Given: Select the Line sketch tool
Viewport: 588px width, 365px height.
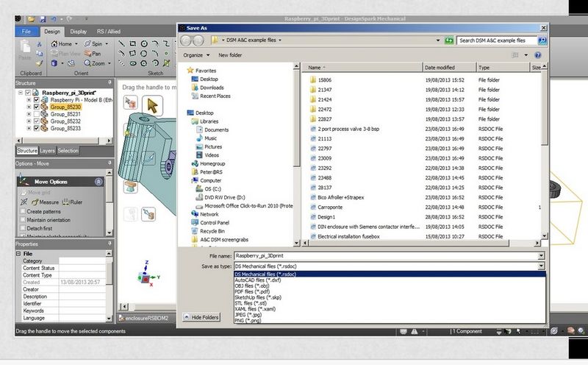Looking at the screenshot, I should click(121, 43).
